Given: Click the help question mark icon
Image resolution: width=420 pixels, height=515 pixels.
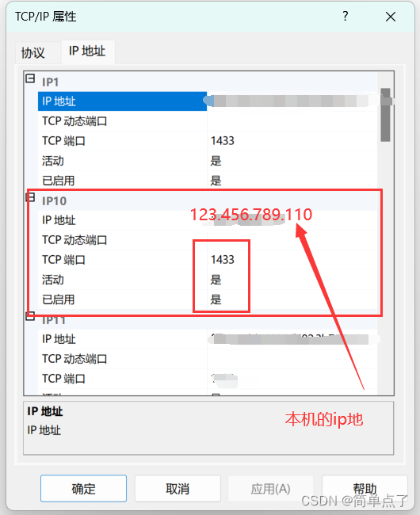Looking at the screenshot, I should coord(346,16).
